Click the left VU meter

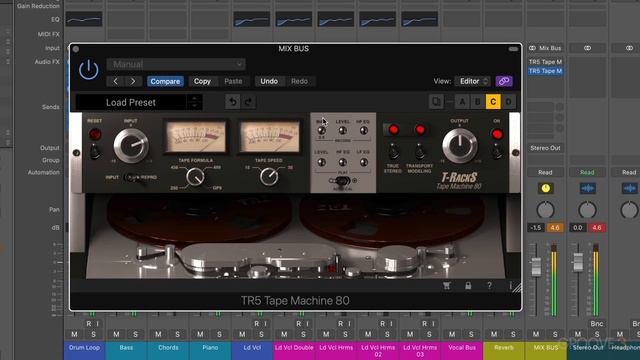(x=196, y=136)
